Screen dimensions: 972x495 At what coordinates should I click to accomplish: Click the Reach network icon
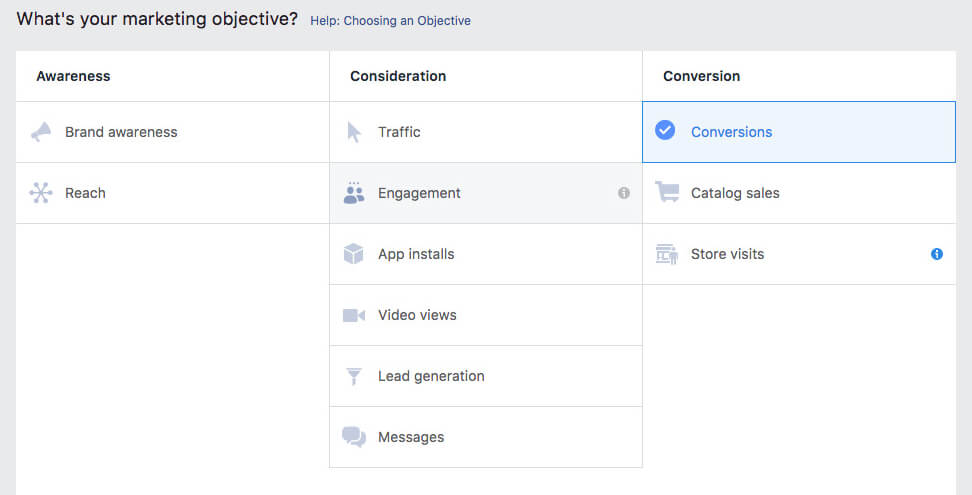(x=41, y=193)
